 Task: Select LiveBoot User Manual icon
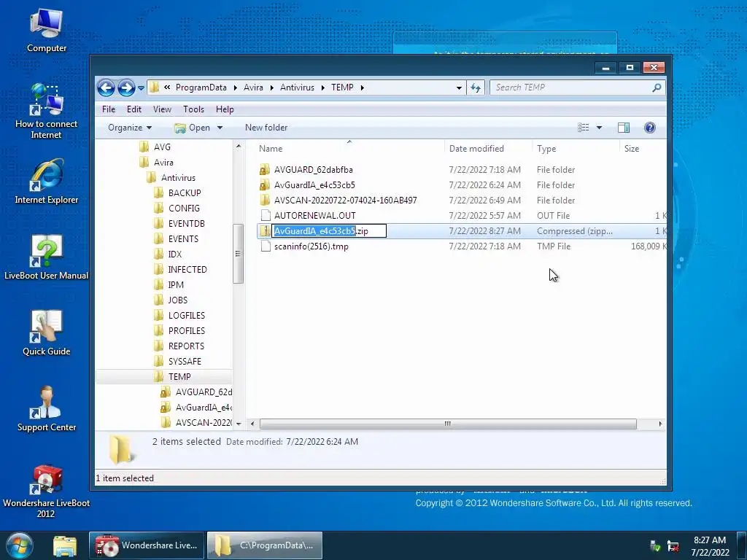point(46,257)
